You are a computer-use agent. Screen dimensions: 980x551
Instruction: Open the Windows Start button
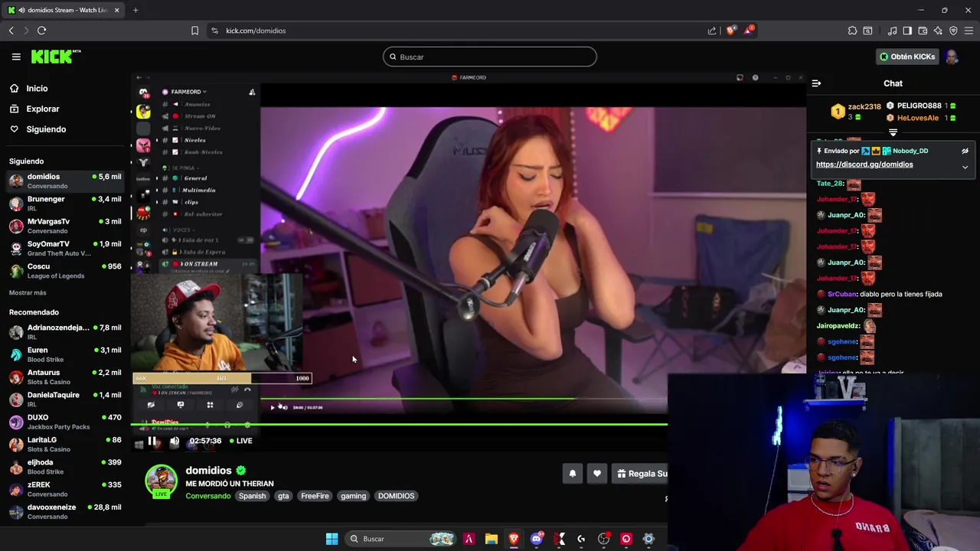[x=332, y=539]
